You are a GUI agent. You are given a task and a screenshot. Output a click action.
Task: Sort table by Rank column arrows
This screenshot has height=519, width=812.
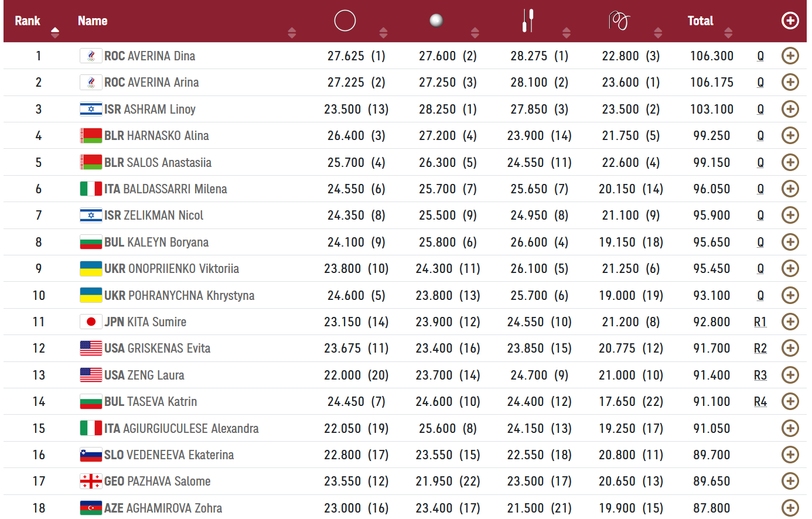click(x=55, y=32)
